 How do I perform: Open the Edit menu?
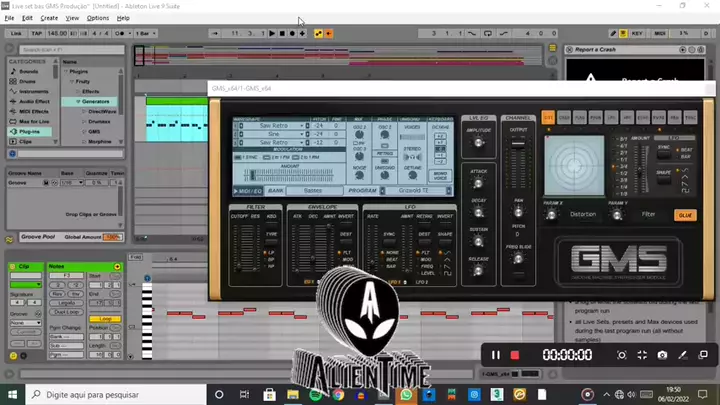[27, 18]
